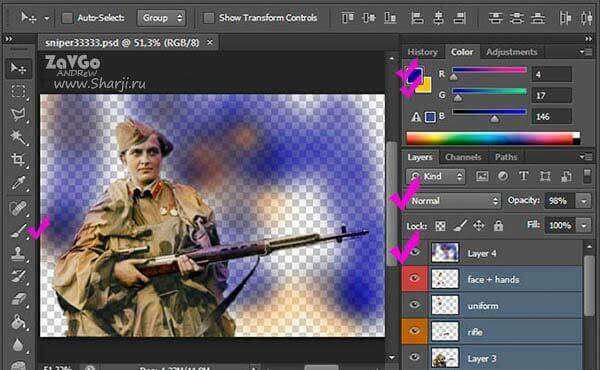
Task: Select the uniform layer name
Action: click(483, 306)
